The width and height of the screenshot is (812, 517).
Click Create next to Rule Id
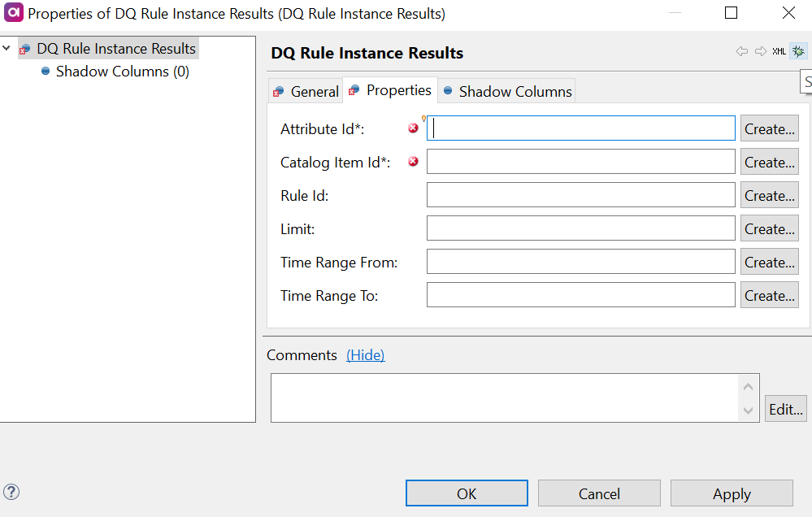[769, 194]
